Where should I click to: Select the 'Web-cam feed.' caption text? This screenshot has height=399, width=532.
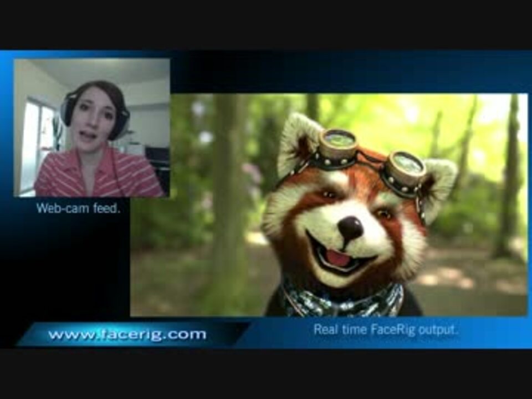click(78, 208)
